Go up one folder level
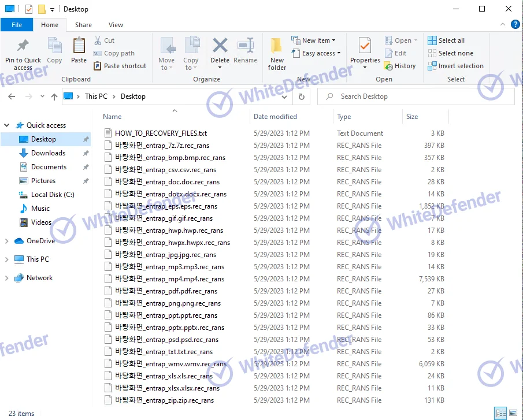 (x=54, y=96)
